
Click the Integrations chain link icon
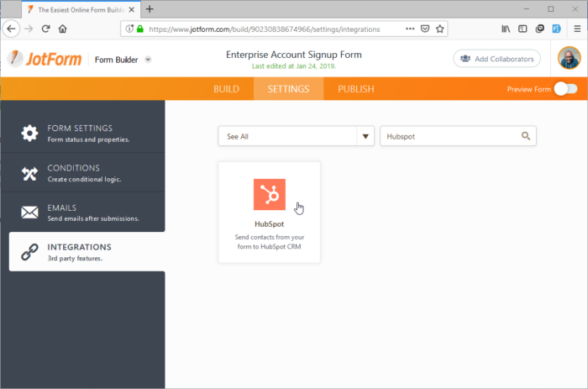29,252
